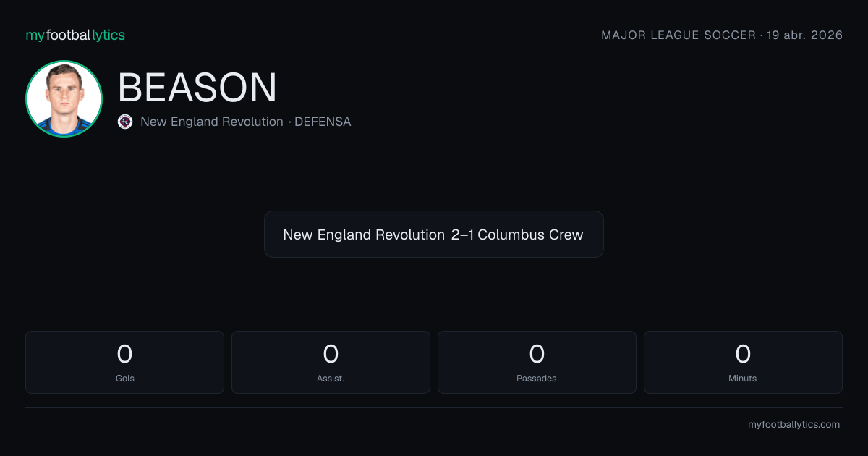Select the Gols stat card
Screen dimensions: 868x456
(124, 362)
